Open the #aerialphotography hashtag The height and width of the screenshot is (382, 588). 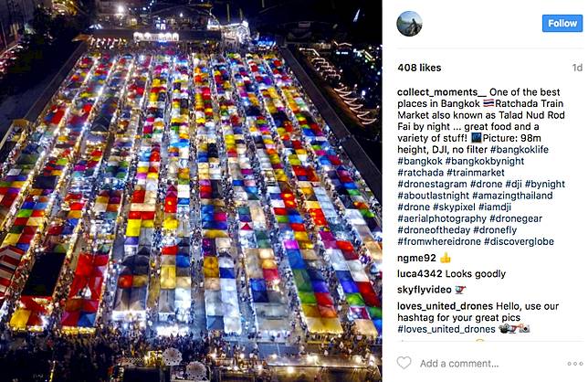pos(442,218)
